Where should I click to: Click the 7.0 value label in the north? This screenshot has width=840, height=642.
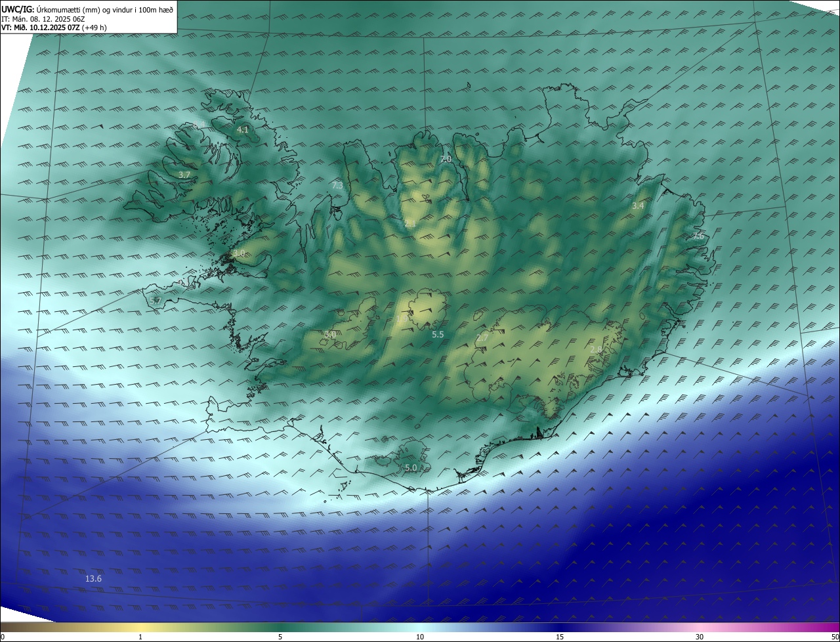[x=446, y=159]
